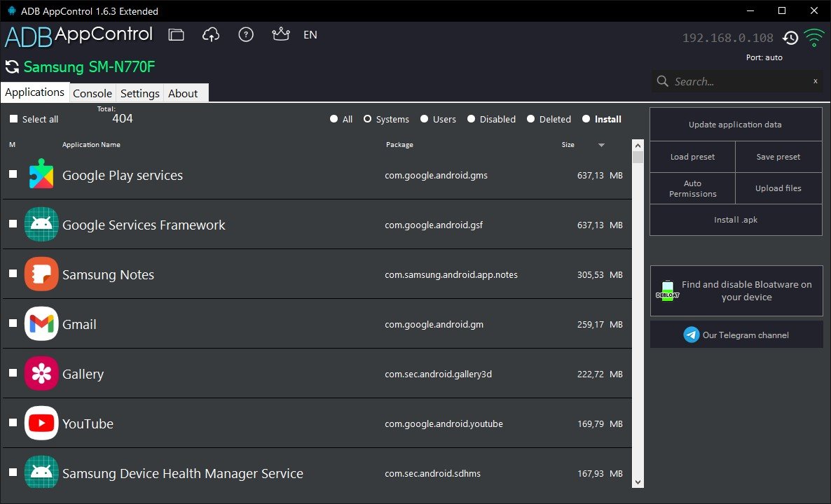Image resolution: width=831 pixels, height=504 pixels.
Task: Open the Settings tab
Action: 140,93
